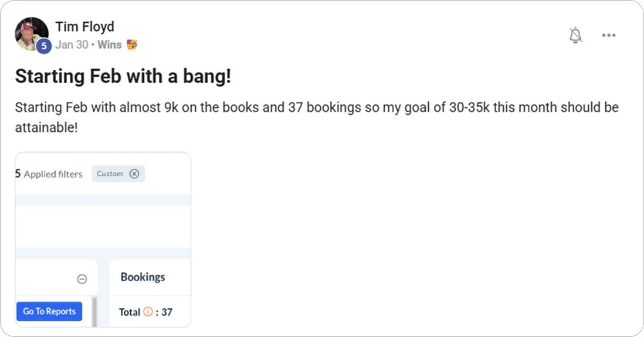Remove the Custom filter with its X icon
644x337 pixels.
click(x=134, y=173)
